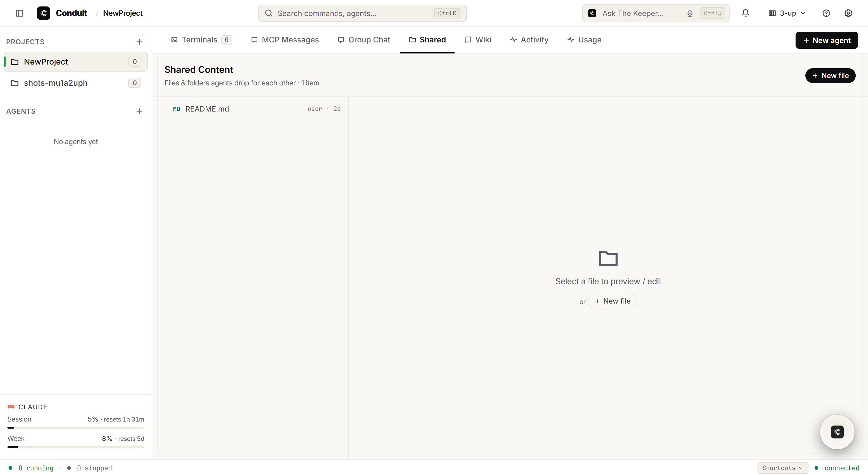
Task: Click the 0 running status
Action: point(31,468)
